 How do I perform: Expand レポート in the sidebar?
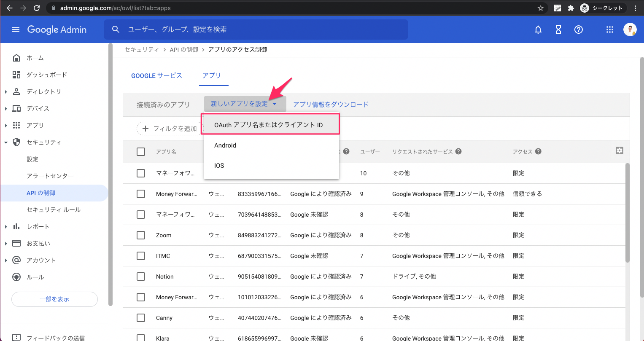coord(6,226)
